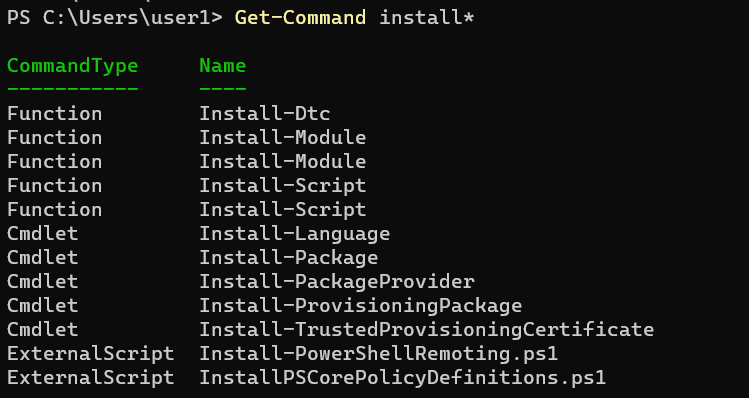The width and height of the screenshot is (749, 398).
Task: Click ExternalScript beside InstallPSCorePolicyDefinitions.ps1
Action: tap(91, 377)
